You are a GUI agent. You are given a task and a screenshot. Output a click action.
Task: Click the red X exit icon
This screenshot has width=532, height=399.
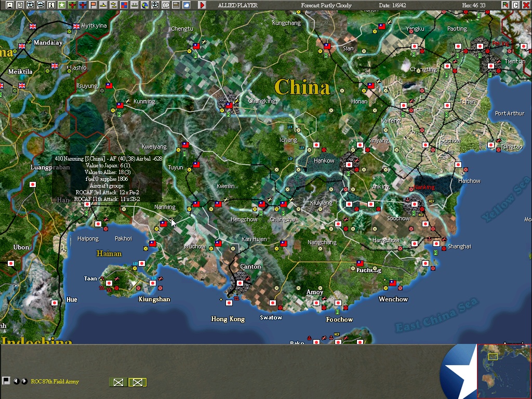(526, 5)
